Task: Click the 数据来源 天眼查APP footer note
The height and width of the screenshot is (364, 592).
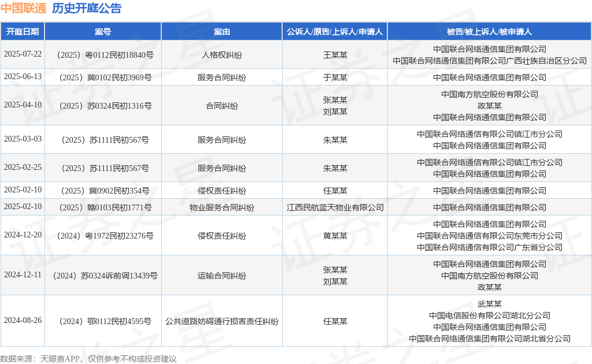Action: point(88,359)
